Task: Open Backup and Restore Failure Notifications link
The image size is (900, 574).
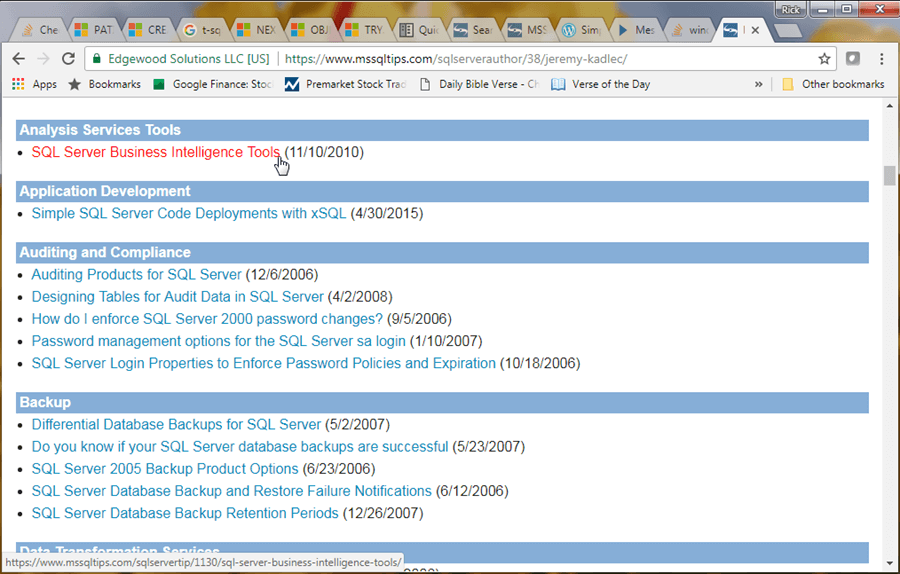Action: pyautogui.click(x=231, y=491)
